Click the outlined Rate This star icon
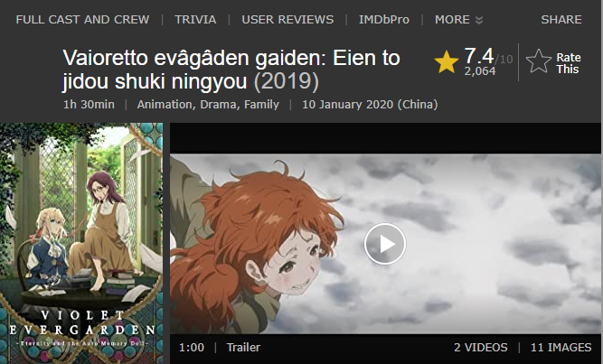The height and width of the screenshot is (364, 603). pyautogui.click(x=539, y=61)
